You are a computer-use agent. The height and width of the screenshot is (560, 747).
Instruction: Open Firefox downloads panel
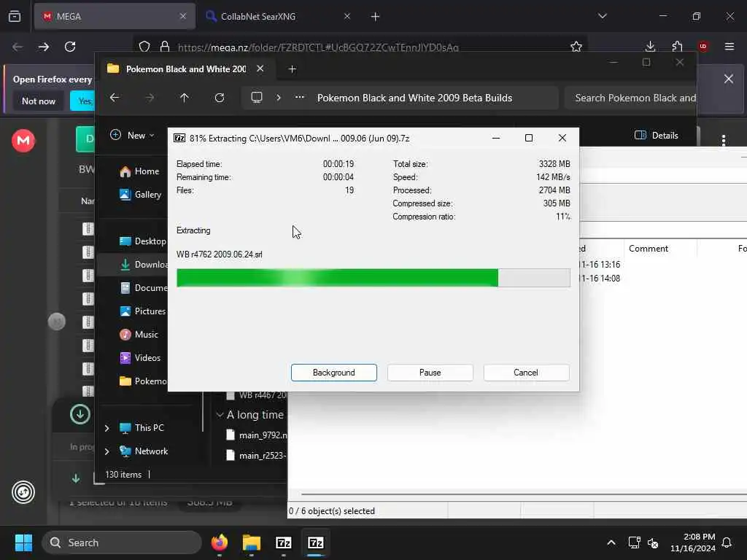[650, 46]
